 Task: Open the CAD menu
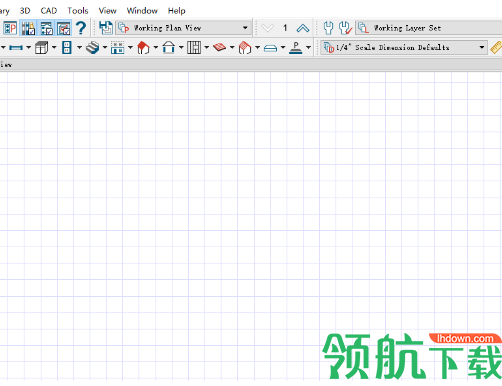coord(49,11)
